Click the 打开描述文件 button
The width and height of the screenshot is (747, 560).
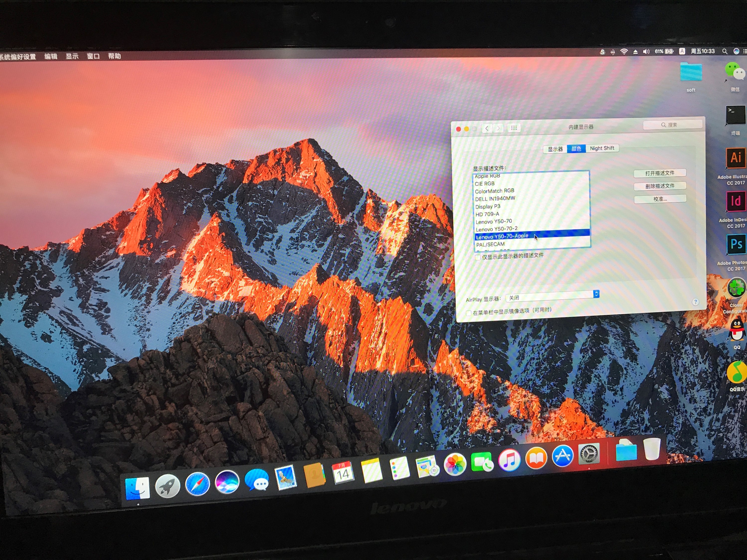pos(660,173)
